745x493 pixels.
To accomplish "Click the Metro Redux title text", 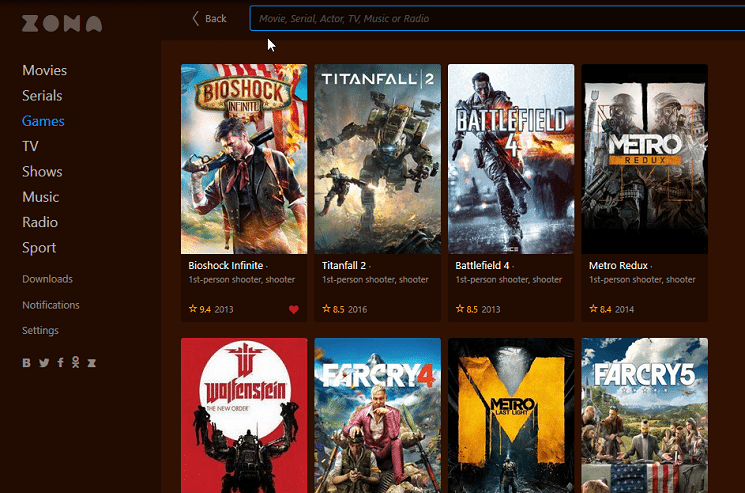I will [618, 265].
